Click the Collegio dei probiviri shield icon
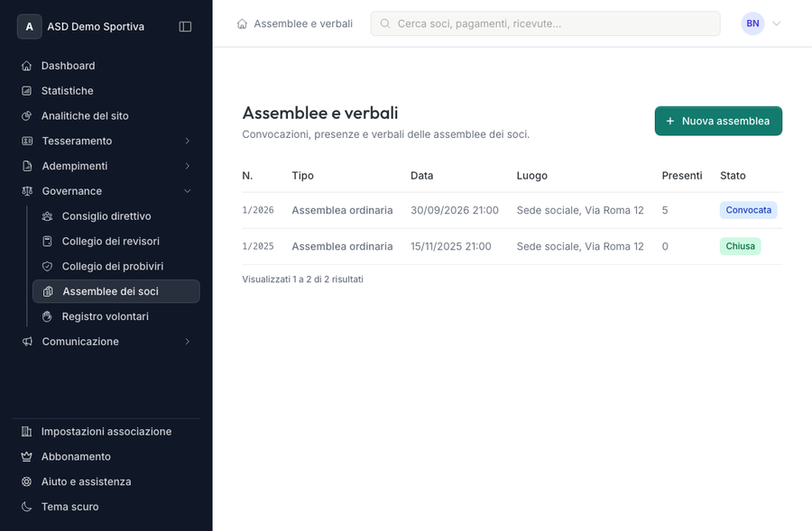812x531 pixels. [47, 267]
